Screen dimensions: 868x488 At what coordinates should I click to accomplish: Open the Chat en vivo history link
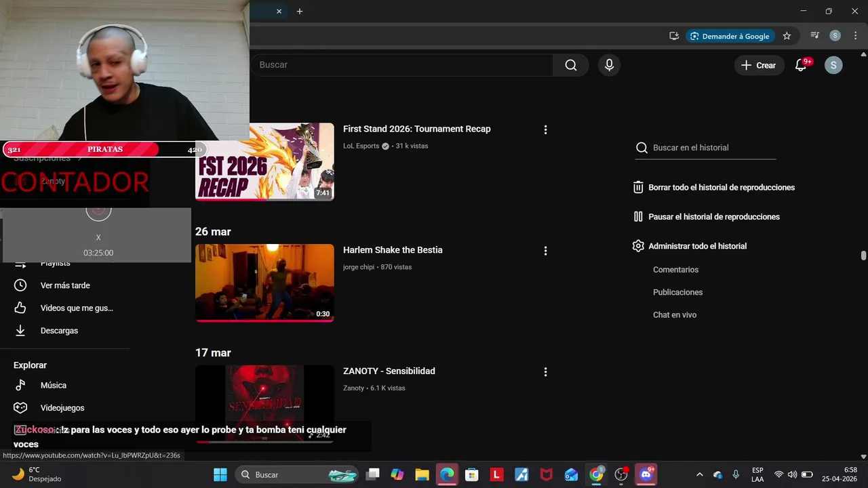tap(674, 315)
